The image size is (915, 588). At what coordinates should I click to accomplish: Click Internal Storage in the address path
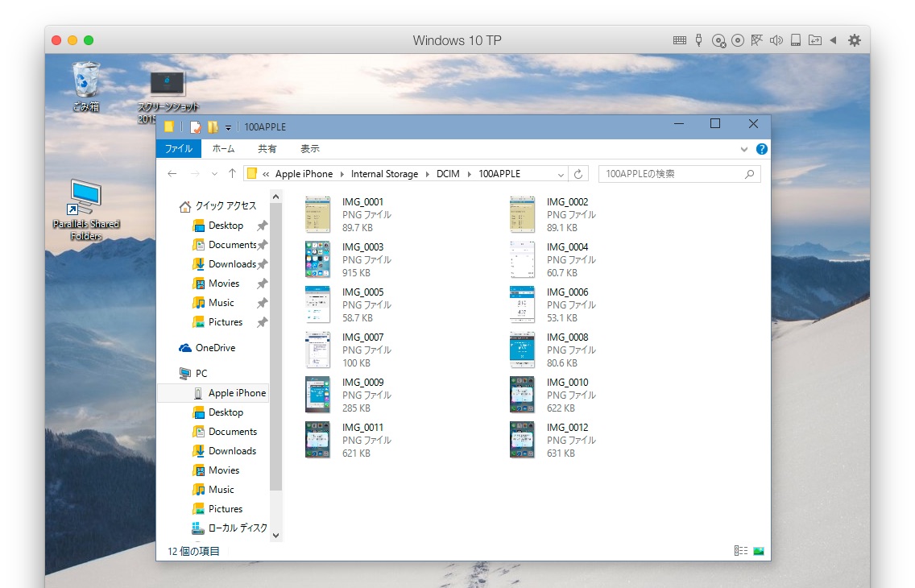(x=384, y=174)
